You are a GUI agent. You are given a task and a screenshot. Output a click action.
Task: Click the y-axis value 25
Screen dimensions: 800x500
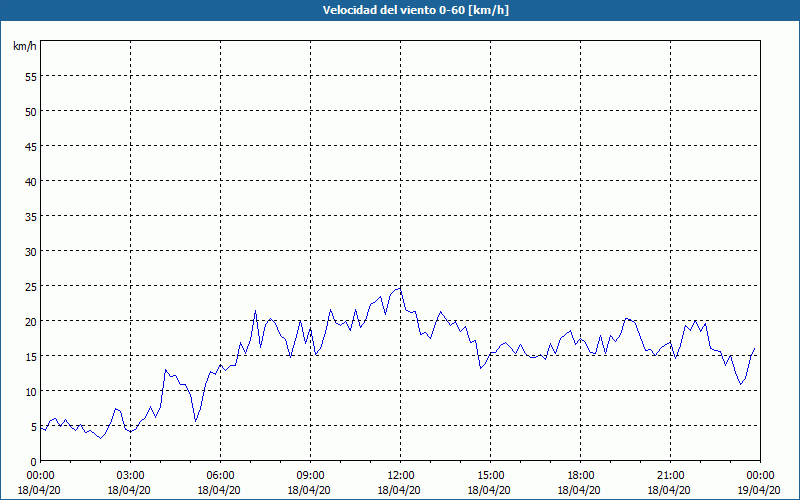point(31,286)
